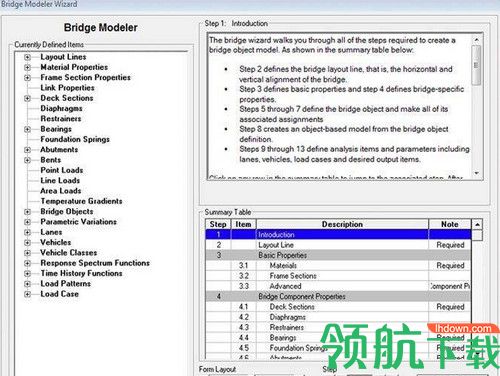The width and height of the screenshot is (500, 376).
Task: Click summary table scrollbar thumb
Action: click(x=477, y=235)
